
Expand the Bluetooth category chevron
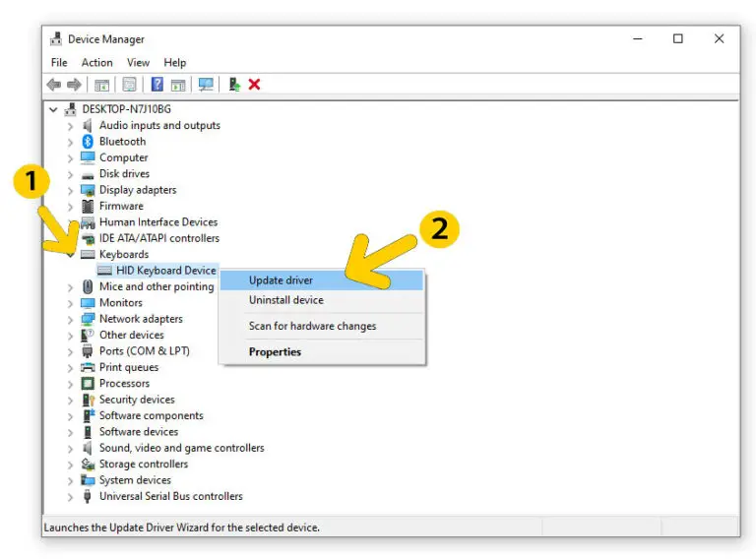tap(71, 142)
